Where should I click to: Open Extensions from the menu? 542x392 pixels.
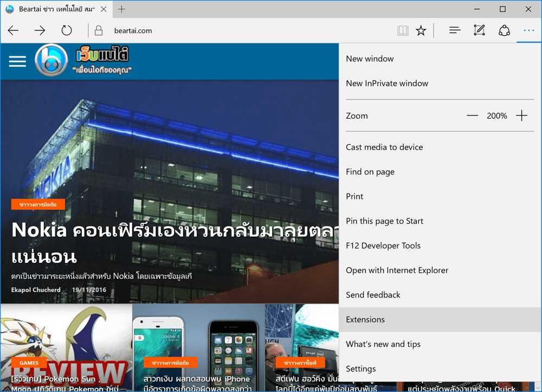point(440,320)
